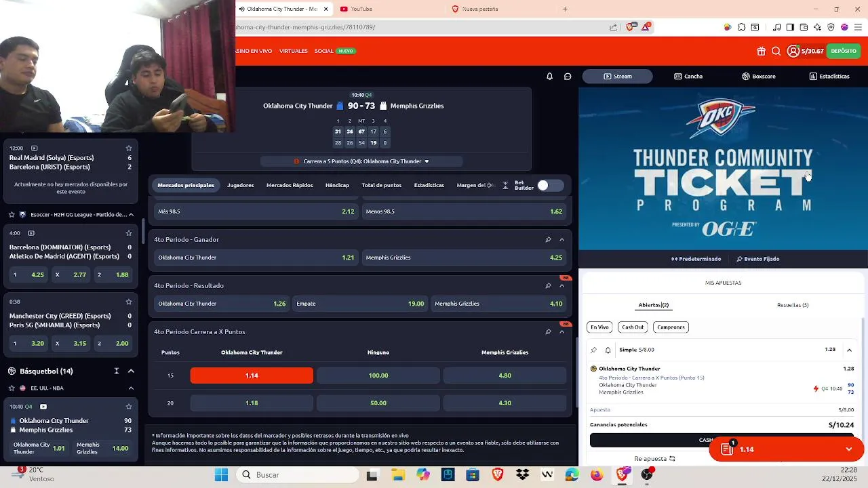Collapse 4to Periodo Carrera a X Puntos section
This screenshot has height=488, width=868.
[561, 331]
